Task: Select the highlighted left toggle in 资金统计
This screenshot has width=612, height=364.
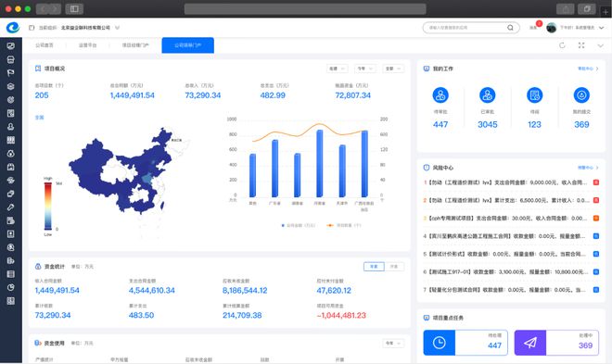Action: click(374, 267)
